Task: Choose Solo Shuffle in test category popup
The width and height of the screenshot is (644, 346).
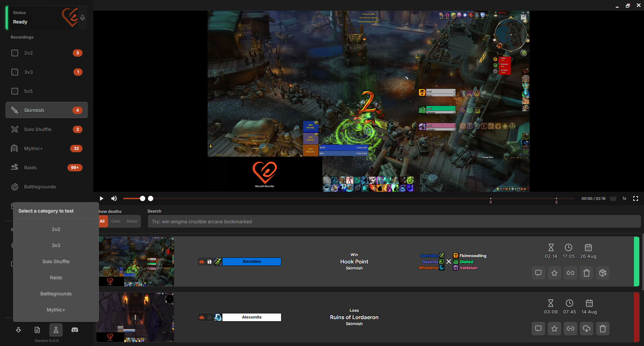Action: pyautogui.click(x=56, y=262)
